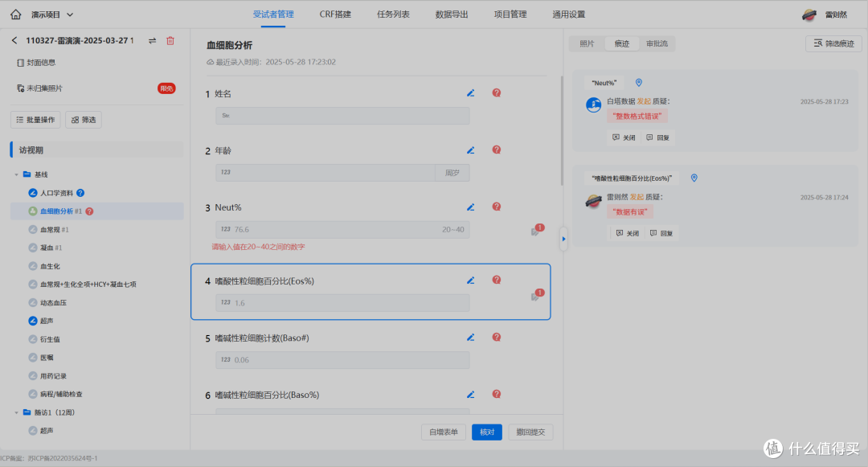Open the 任务列表 tab

[x=393, y=14]
